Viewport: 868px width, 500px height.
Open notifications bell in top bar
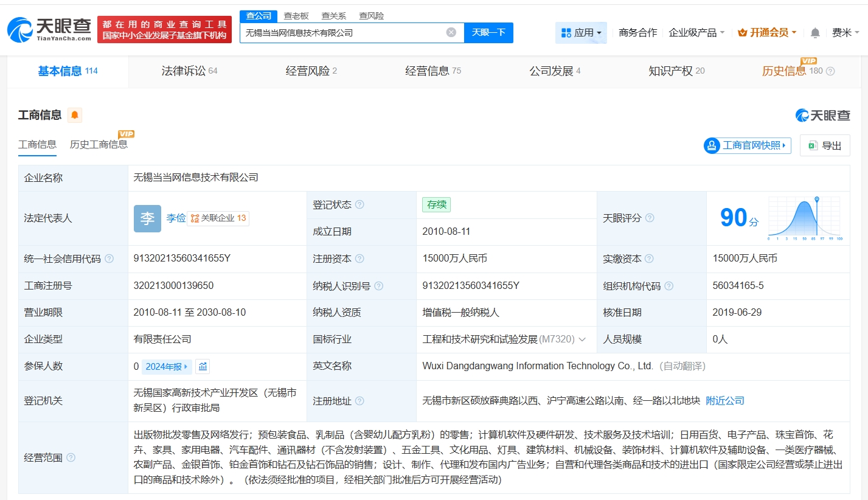point(815,33)
